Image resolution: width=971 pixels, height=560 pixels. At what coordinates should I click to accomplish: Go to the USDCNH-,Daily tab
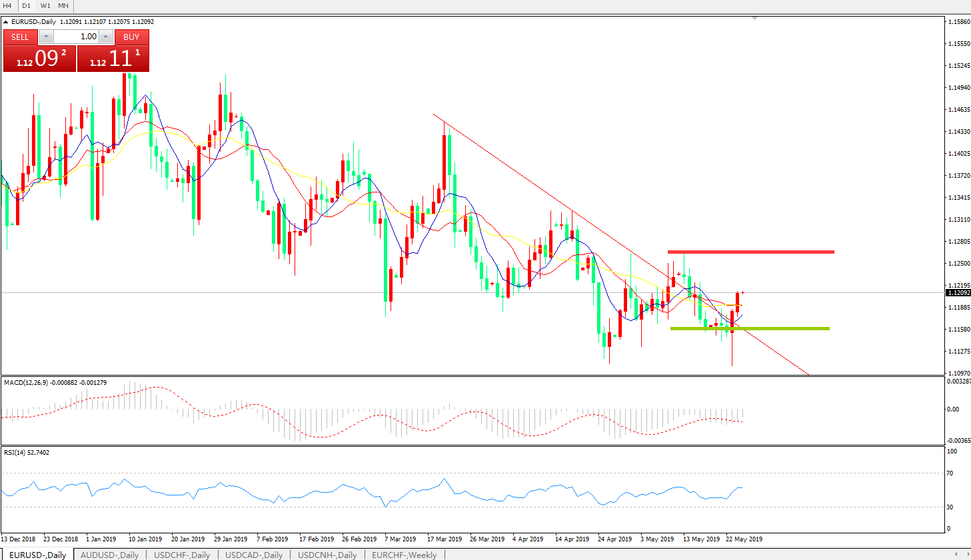point(327,555)
